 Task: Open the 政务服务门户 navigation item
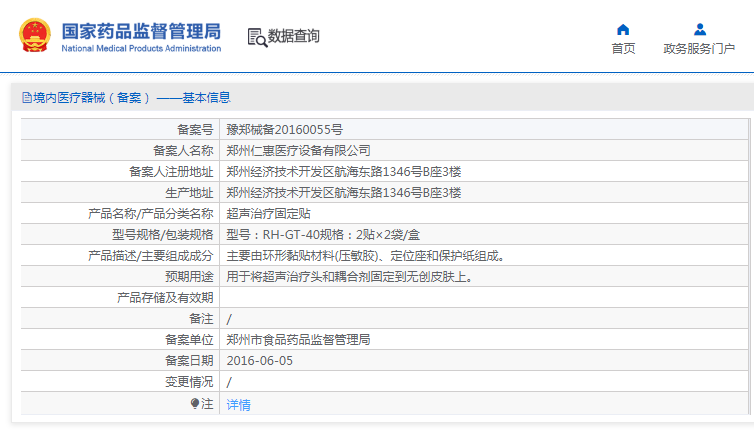tap(699, 49)
